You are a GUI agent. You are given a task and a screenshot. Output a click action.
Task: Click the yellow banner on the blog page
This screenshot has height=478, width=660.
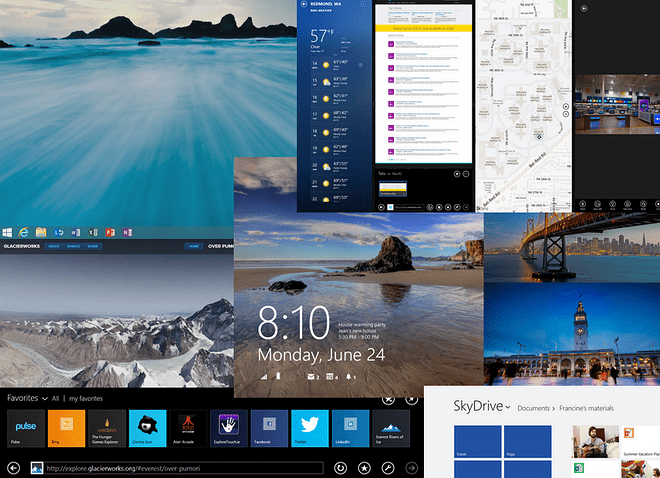pos(423,28)
